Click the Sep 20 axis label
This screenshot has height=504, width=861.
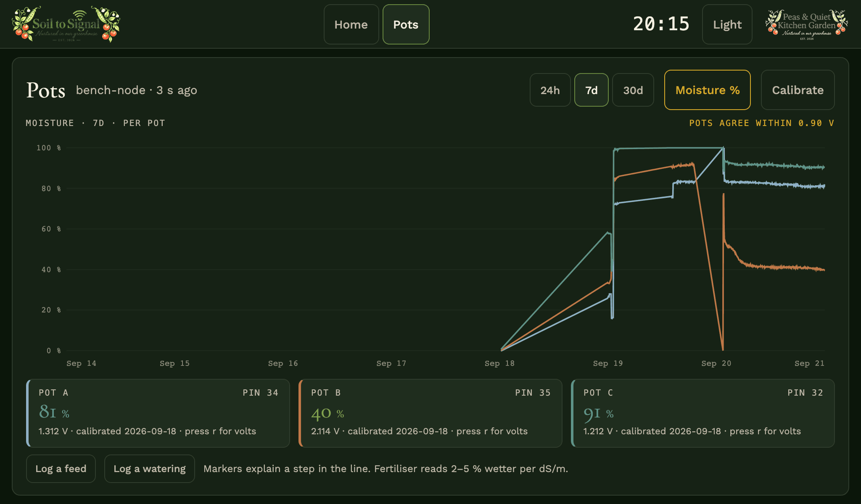coord(716,363)
